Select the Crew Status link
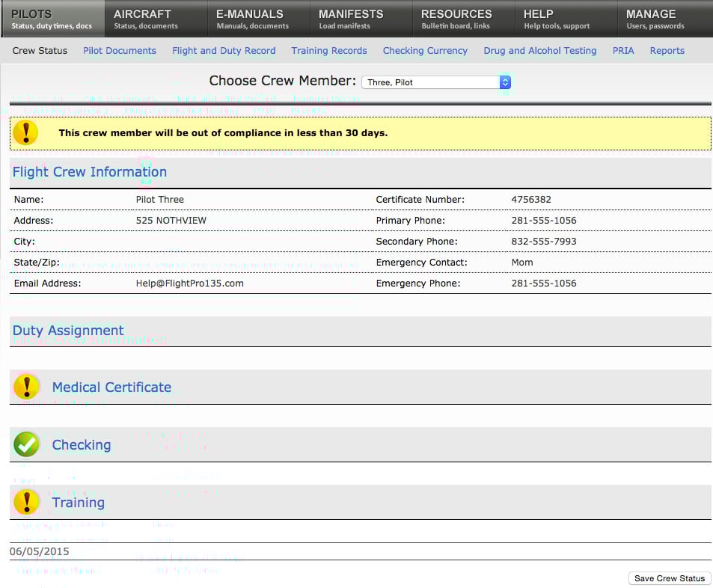This screenshot has width=713, height=588. (x=40, y=51)
